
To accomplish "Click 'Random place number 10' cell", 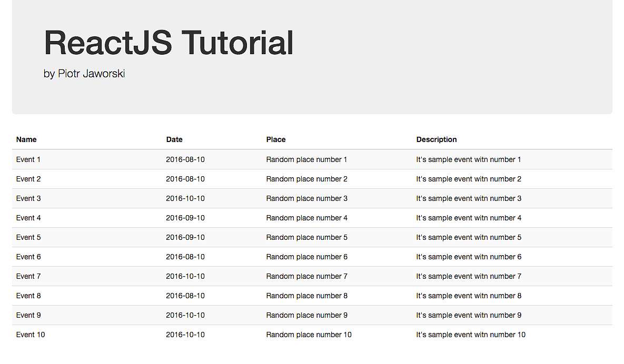I will [309, 335].
